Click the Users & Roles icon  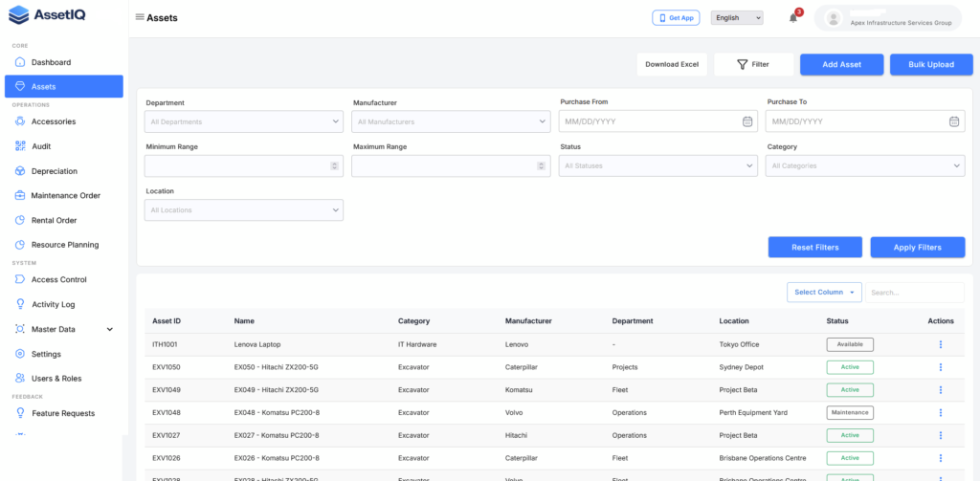(20, 379)
